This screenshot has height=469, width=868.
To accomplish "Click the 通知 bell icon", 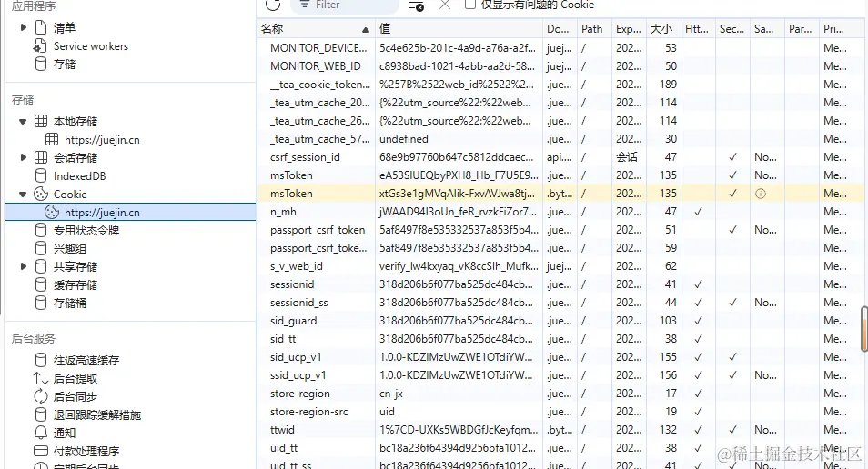I will (x=40, y=433).
